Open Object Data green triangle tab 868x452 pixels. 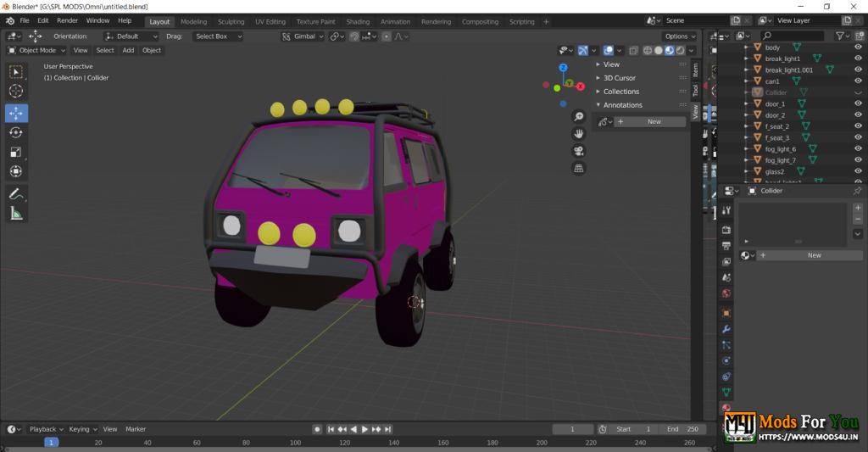[726, 392]
